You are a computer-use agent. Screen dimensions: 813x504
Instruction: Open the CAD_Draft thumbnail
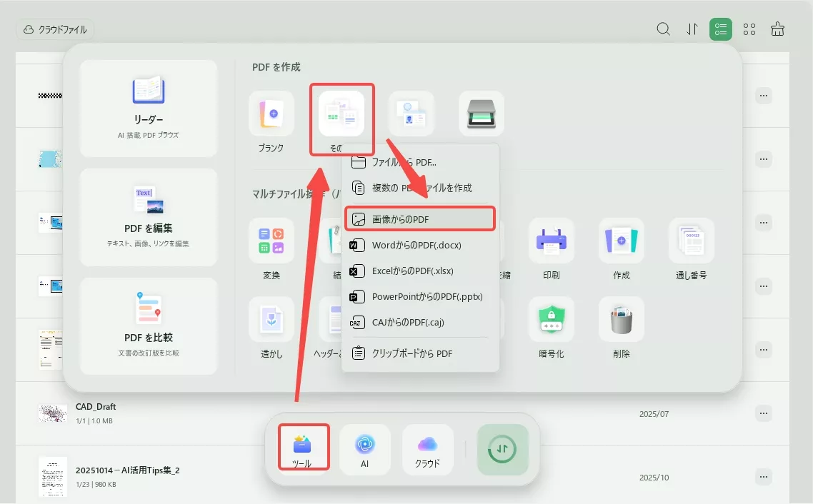coord(52,413)
